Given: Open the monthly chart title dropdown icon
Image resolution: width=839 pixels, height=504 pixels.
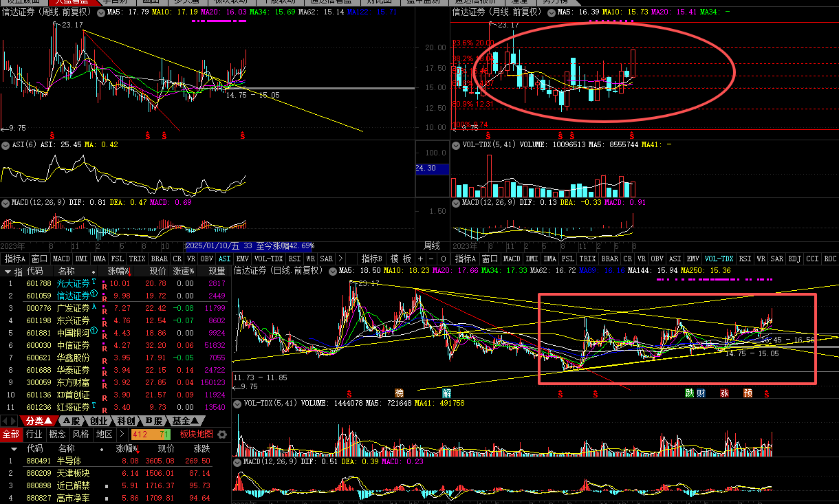Looking at the screenshot, I should pyautogui.click(x=550, y=12).
